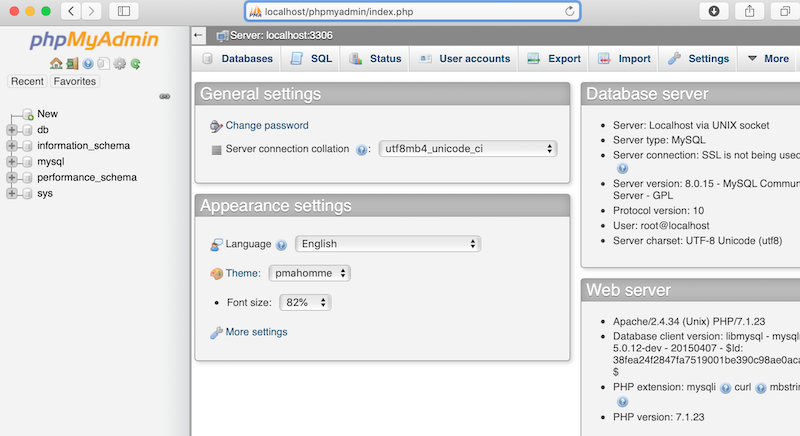
Task: Open the Export tab
Action: tap(554, 59)
